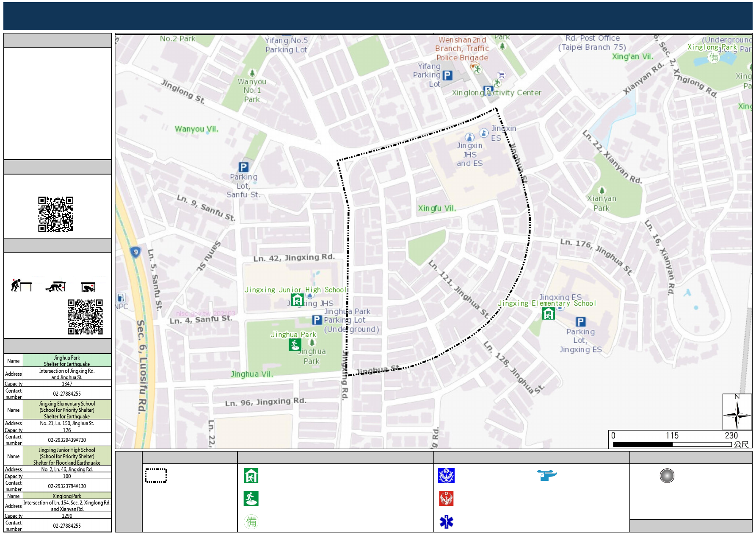Click the 'Xinglong Park' name cell in the table
The height and width of the screenshot is (535, 756).
click(67, 496)
